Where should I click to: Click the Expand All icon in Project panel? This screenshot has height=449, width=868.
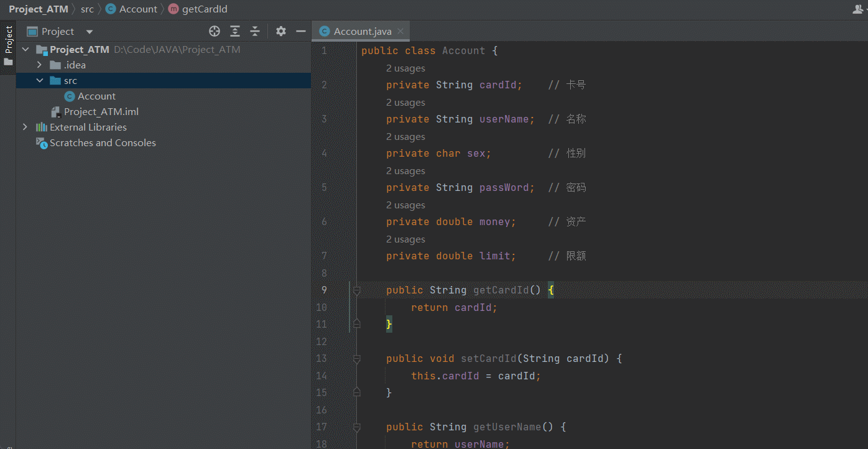point(235,31)
